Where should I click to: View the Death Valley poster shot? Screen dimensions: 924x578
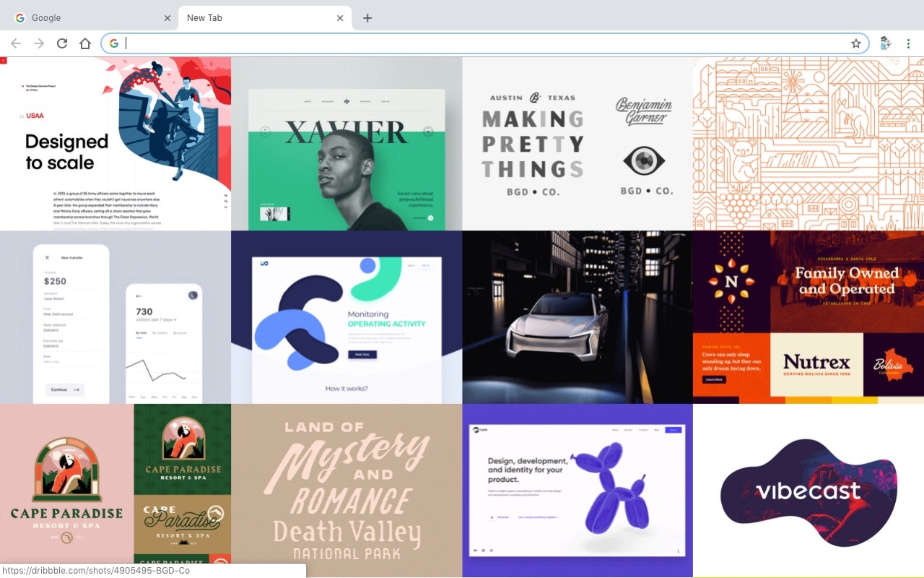tap(346, 490)
